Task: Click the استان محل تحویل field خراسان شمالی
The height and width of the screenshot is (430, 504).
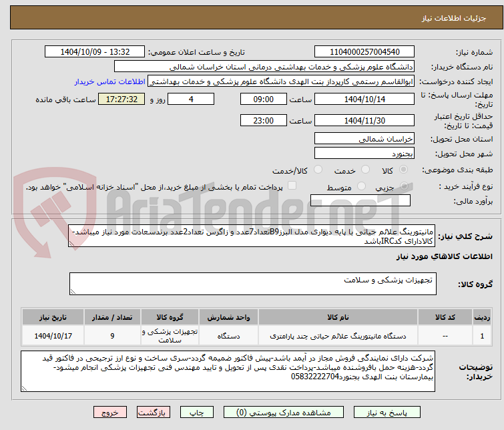Action: point(364,139)
